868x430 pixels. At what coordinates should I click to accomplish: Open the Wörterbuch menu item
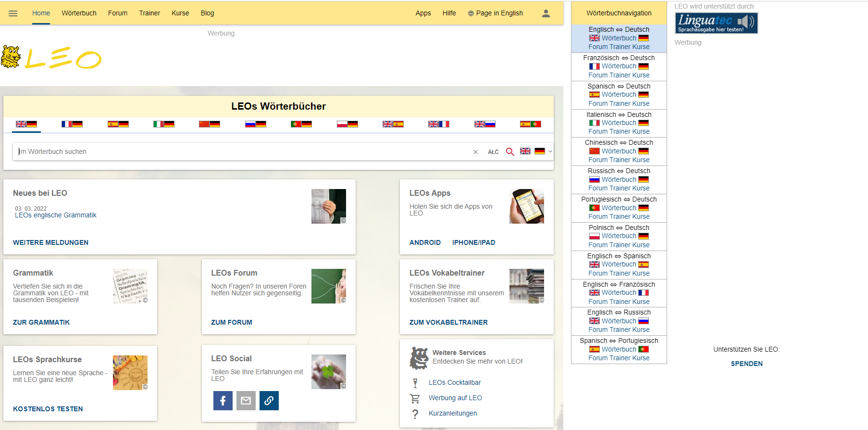(x=79, y=13)
